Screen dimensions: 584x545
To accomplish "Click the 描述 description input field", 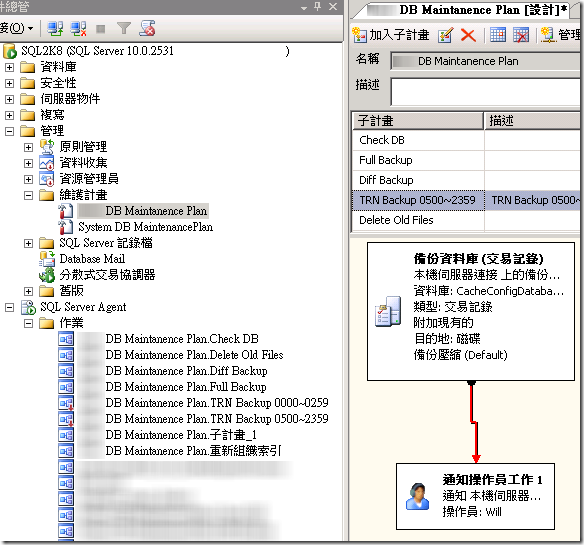I will pos(486,92).
